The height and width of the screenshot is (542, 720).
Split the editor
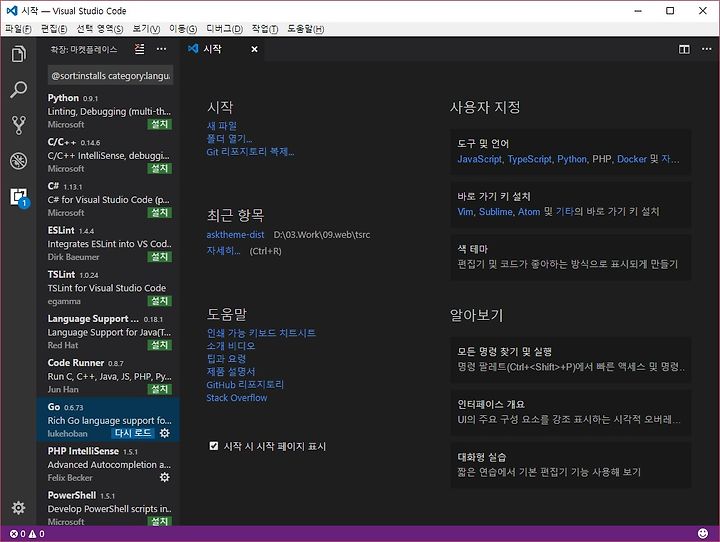click(684, 49)
